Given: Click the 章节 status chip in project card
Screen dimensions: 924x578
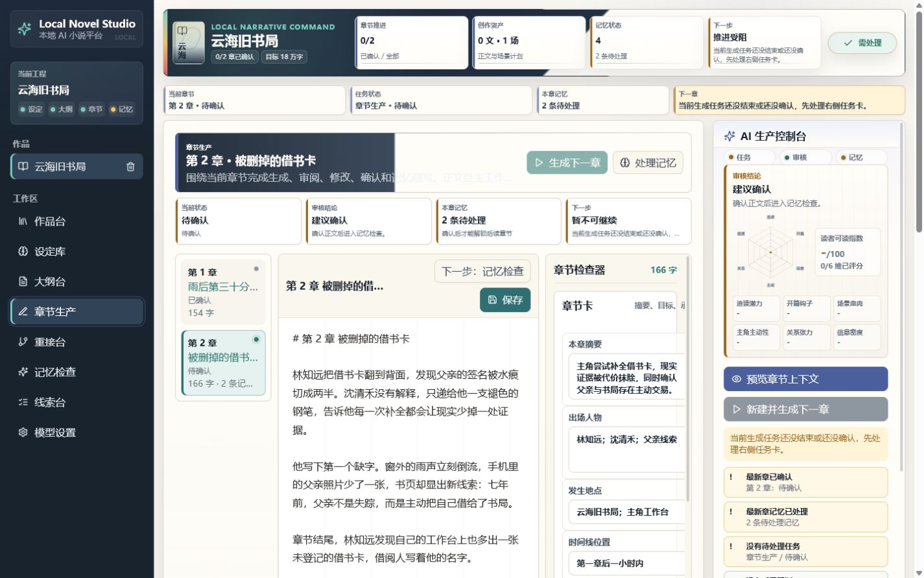Looking at the screenshot, I should click(91, 109).
